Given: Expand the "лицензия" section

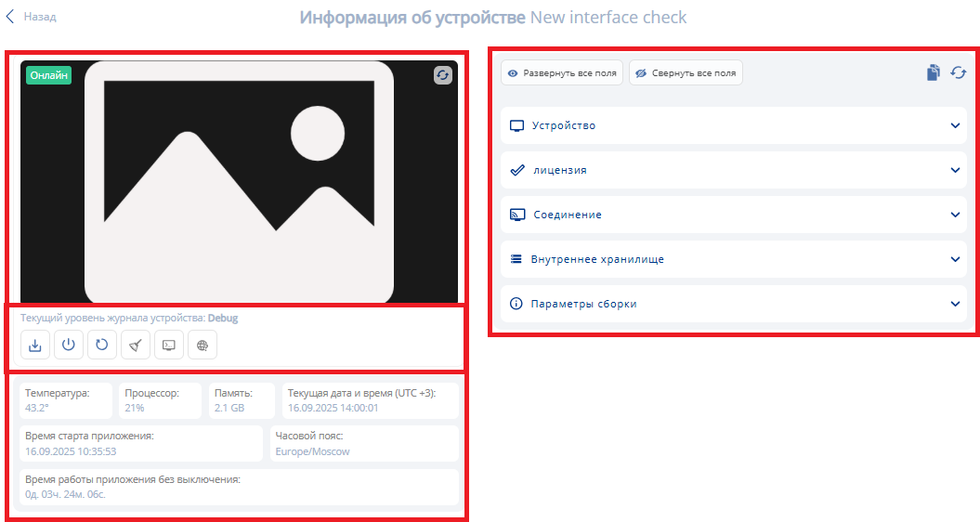Looking at the screenshot, I should coord(955,170).
